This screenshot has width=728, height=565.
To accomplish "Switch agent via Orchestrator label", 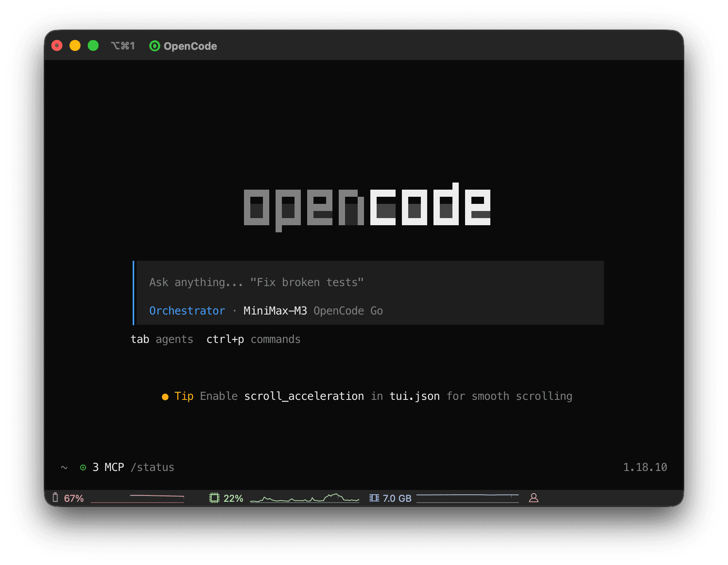I will (x=187, y=311).
